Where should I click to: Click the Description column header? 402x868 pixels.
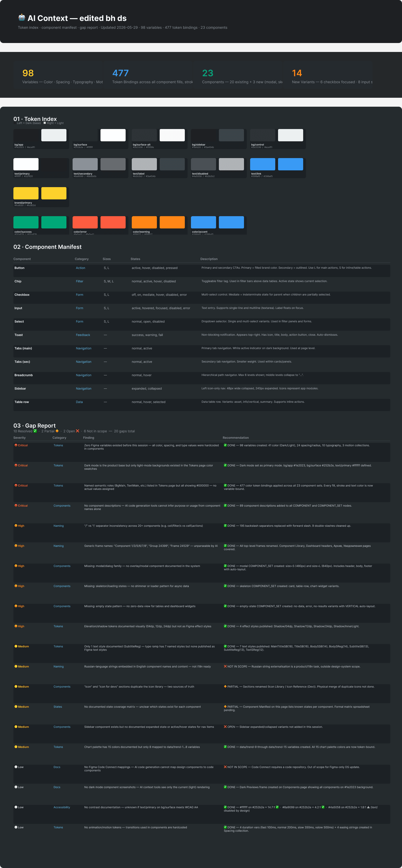coord(209,259)
